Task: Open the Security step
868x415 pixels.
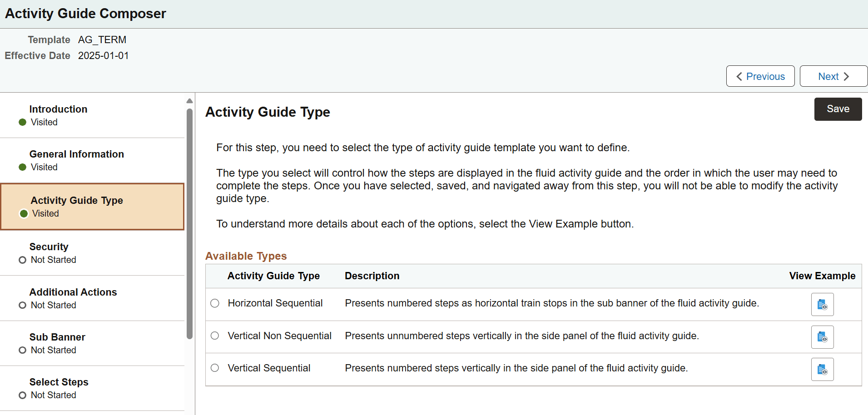Action: [x=49, y=247]
